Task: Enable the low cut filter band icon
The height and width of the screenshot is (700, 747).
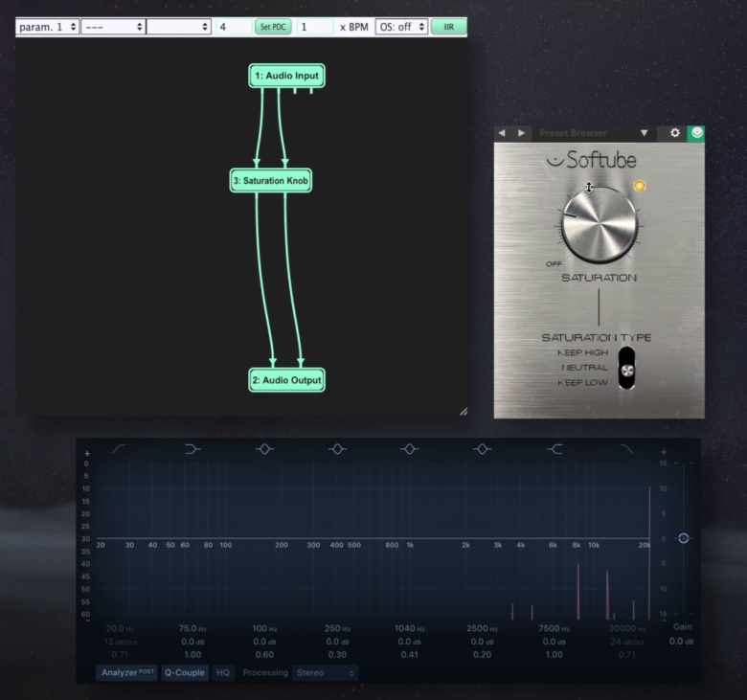Action: (119, 449)
